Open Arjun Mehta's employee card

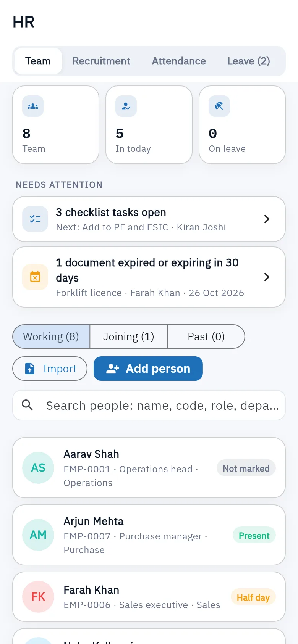pyautogui.click(x=149, y=535)
